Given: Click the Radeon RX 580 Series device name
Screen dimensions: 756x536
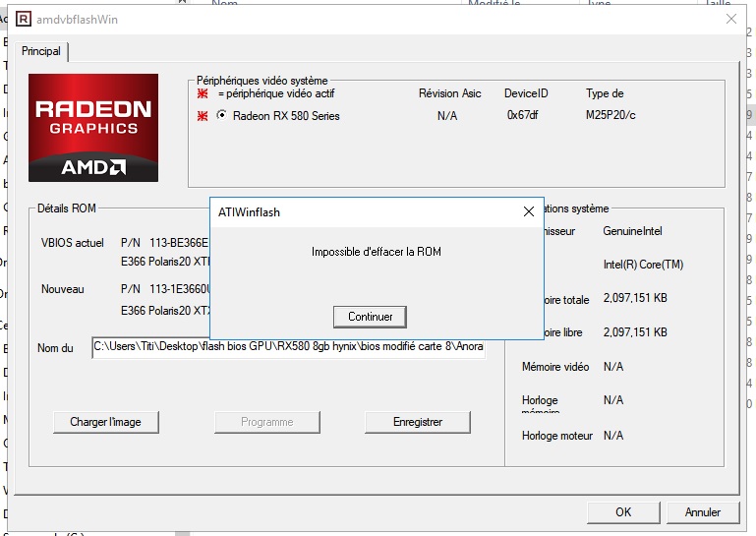Looking at the screenshot, I should pos(286,116).
